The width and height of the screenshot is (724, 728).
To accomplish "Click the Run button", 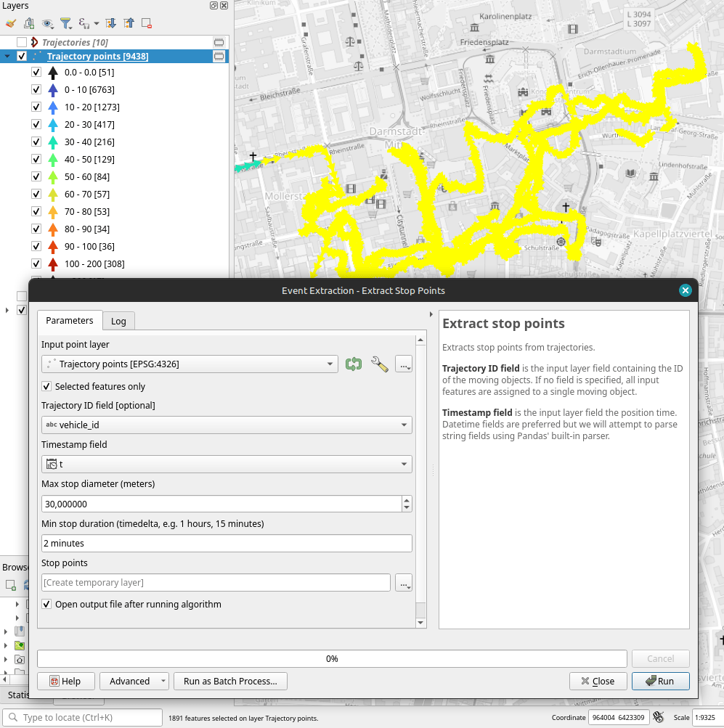I will pyautogui.click(x=659, y=681).
